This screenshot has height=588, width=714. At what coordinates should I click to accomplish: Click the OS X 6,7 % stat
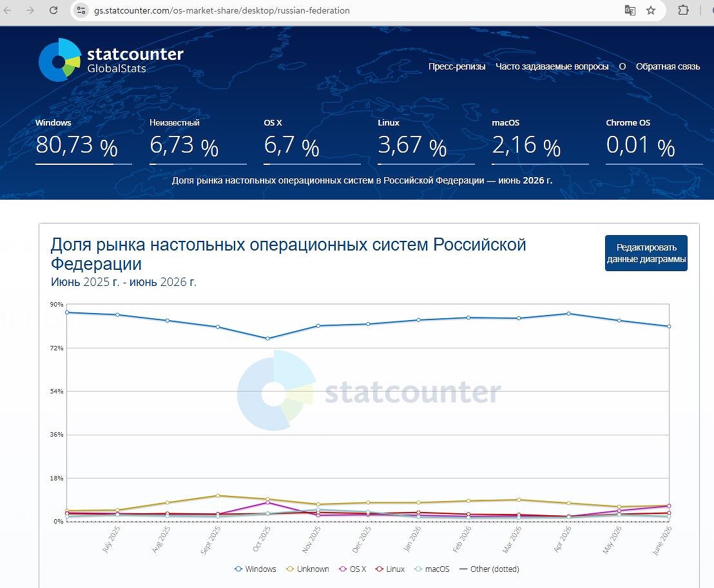click(x=312, y=141)
